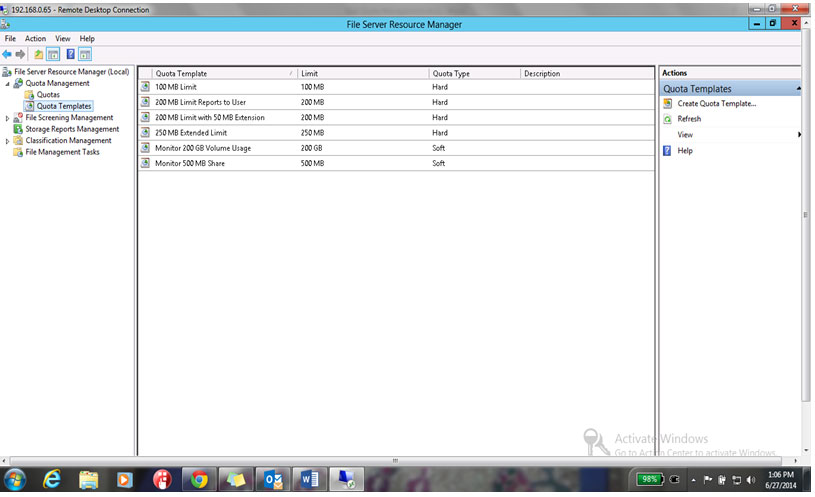Click the Remote Desktop Connection taskbar icon
Viewport: 815px width, 497px height.
point(346,479)
